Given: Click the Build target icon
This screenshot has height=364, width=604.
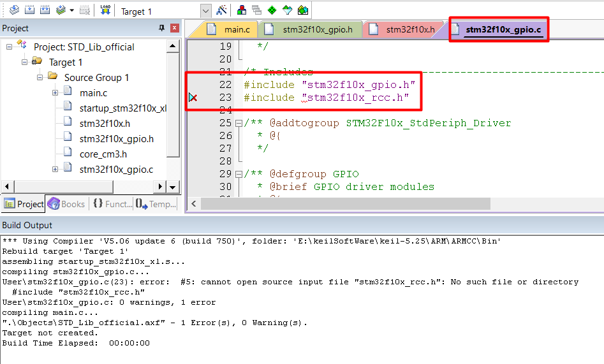Looking at the screenshot, I should (30, 10).
